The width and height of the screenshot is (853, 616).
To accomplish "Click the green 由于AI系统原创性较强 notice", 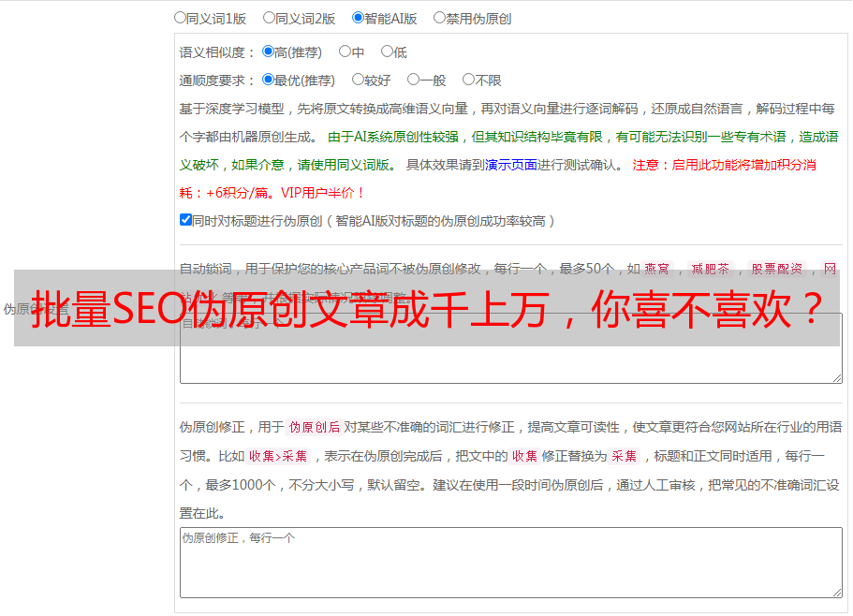I will (508, 151).
